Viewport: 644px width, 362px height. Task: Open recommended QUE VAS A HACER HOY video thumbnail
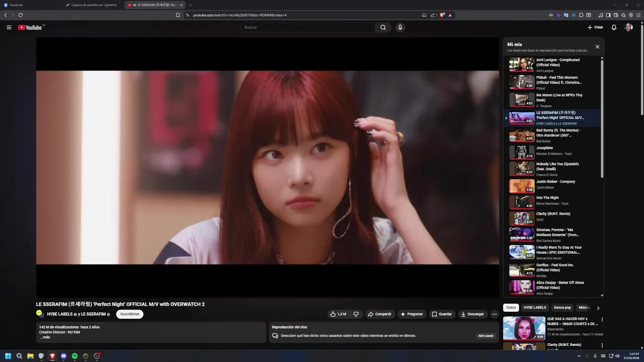coord(524,328)
